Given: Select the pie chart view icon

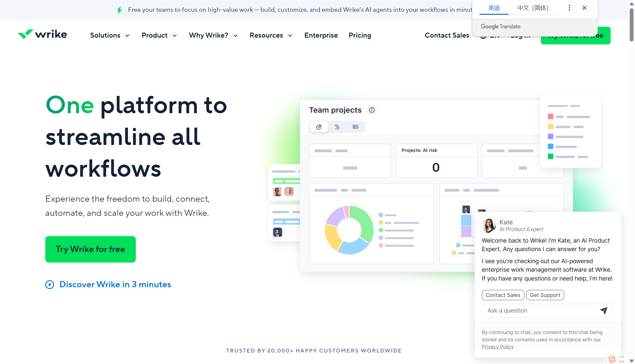Looking at the screenshot, I should 319,127.
